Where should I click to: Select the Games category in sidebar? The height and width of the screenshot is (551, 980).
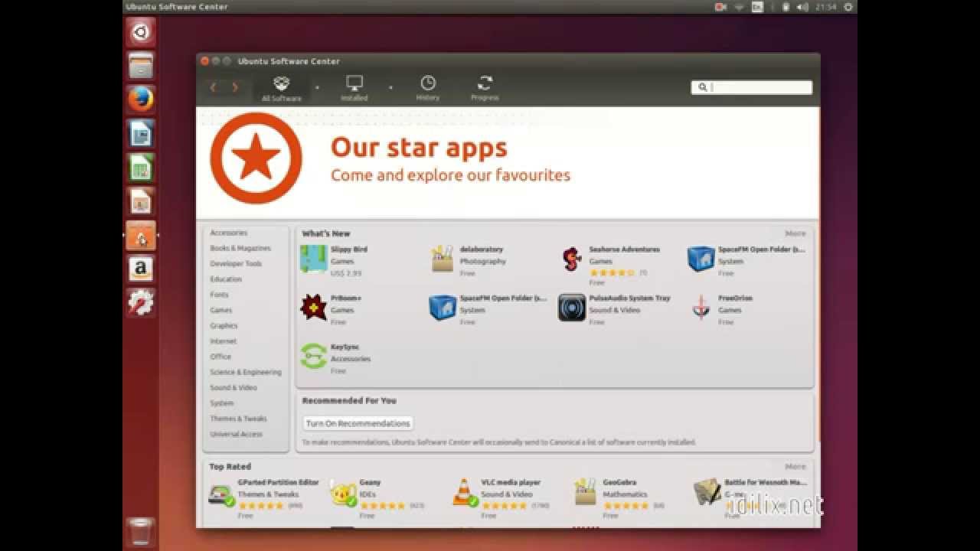[221, 311]
